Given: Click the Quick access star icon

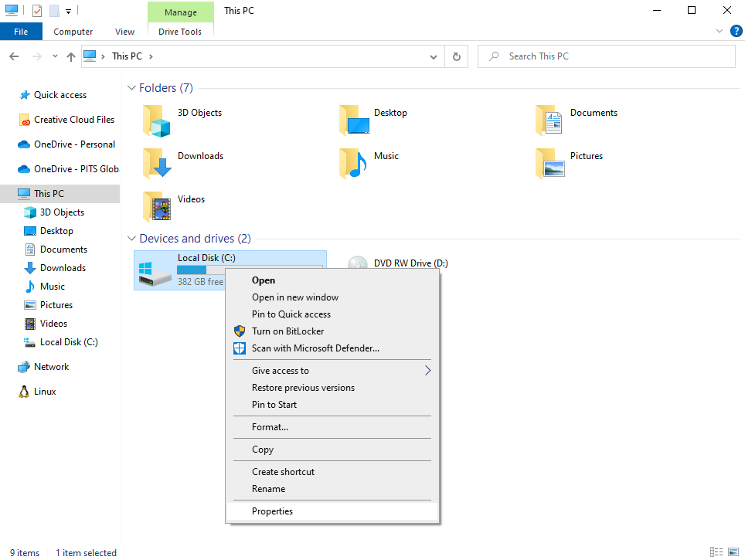Looking at the screenshot, I should (x=24, y=95).
